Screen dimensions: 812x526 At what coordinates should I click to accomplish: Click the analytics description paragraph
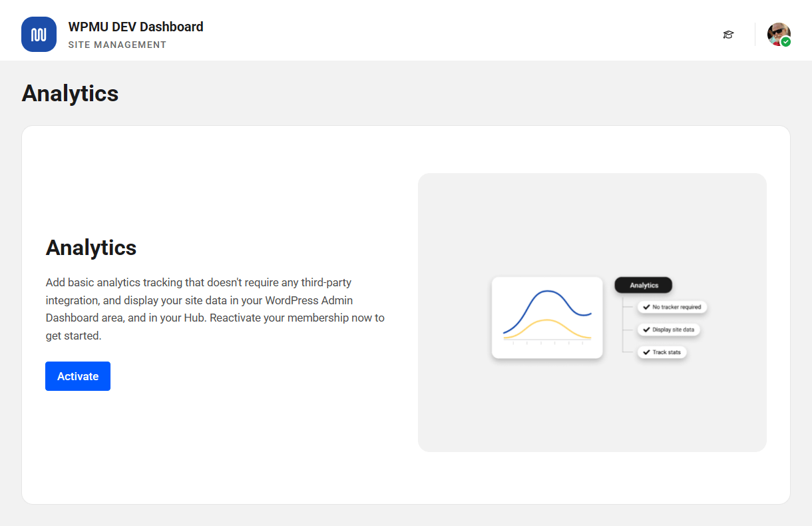pos(215,309)
